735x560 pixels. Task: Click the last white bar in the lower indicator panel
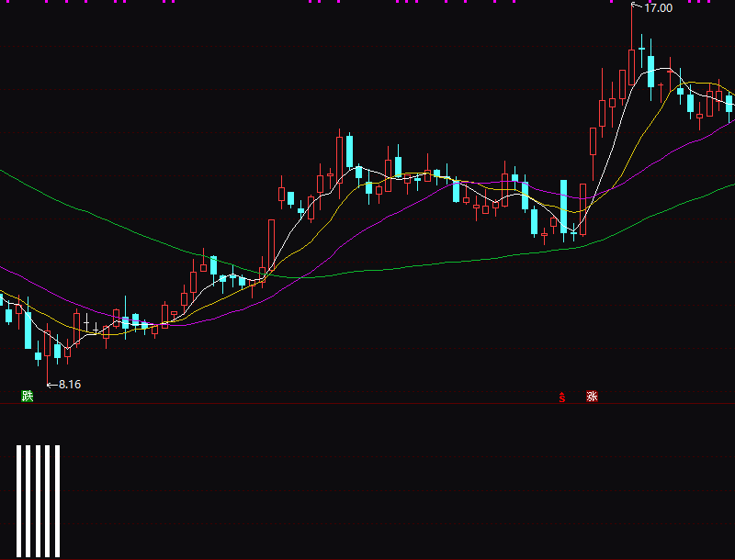(x=57, y=501)
